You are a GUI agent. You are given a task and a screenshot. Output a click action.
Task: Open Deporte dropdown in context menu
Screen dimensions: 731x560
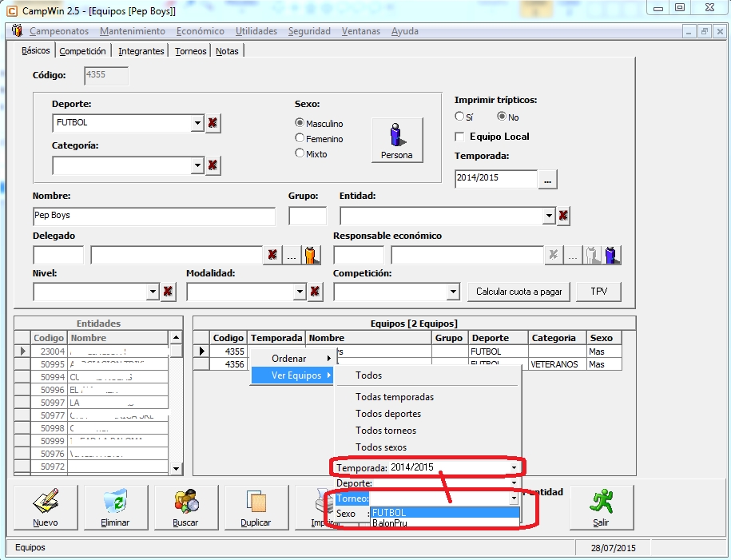coord(514,483)
